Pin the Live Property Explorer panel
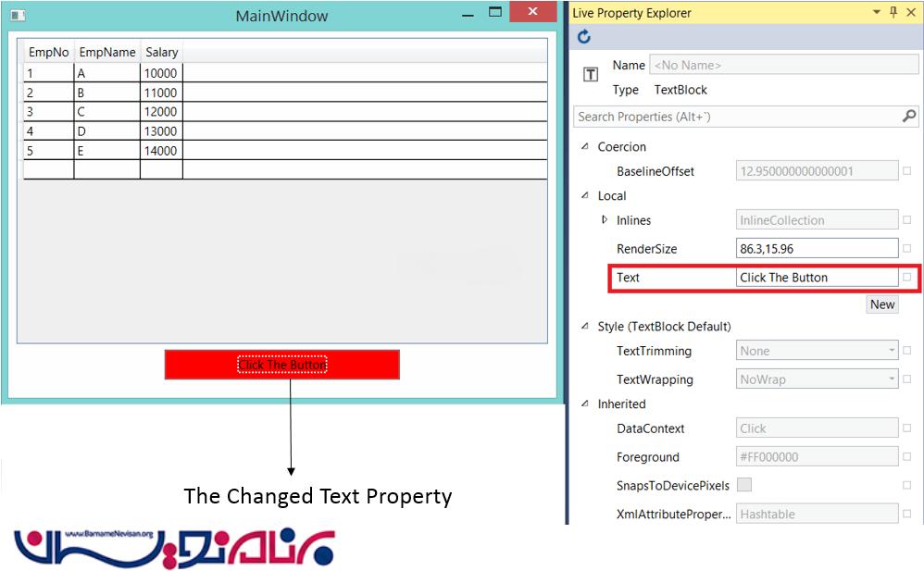Screen dimensions: 924x571 (x=893, y=12)
